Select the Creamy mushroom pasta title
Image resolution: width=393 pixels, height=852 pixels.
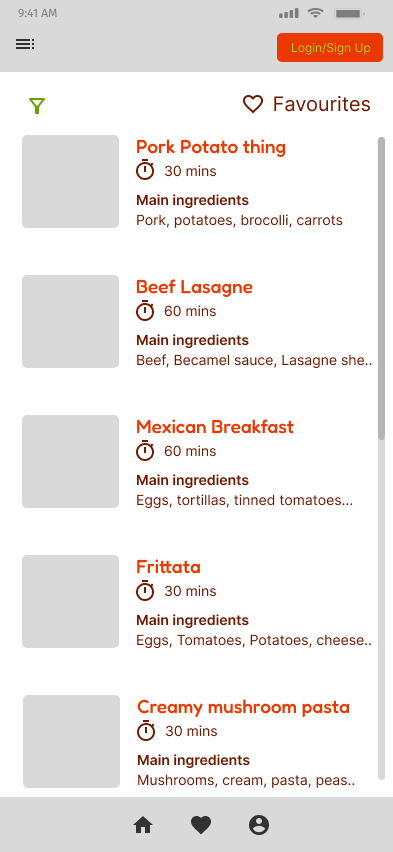[x=244, y=707]
